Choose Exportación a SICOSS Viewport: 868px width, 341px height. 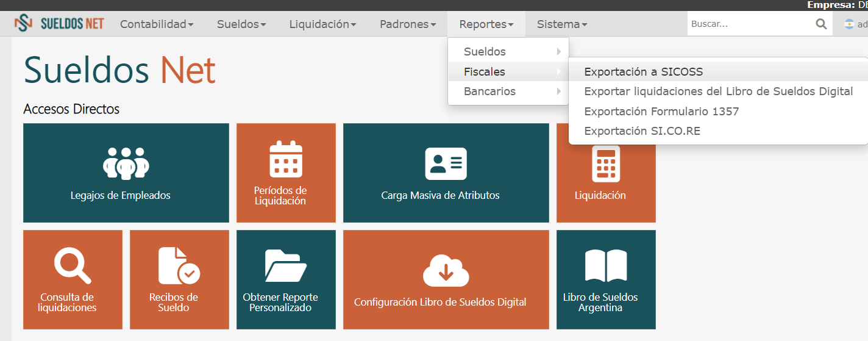click(x=718, y=71)
